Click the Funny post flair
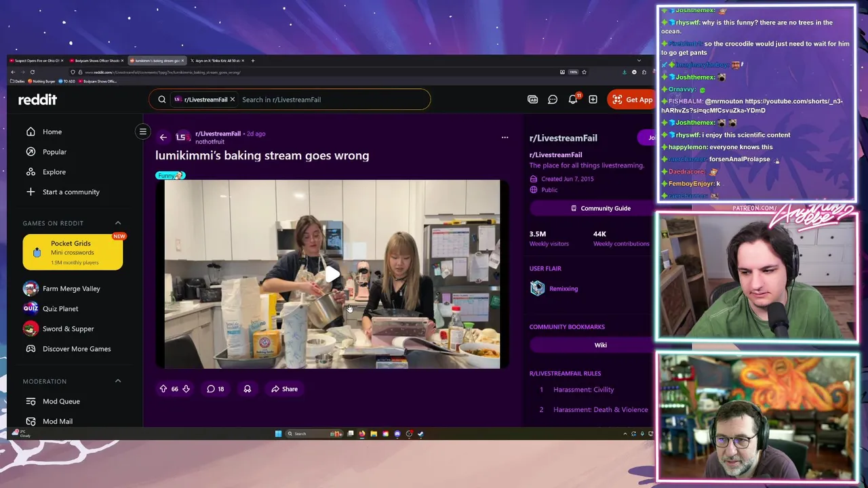Image resolution: width=868 pixels, height=488 pixels. pyautogui.click(x=170, y=176)
